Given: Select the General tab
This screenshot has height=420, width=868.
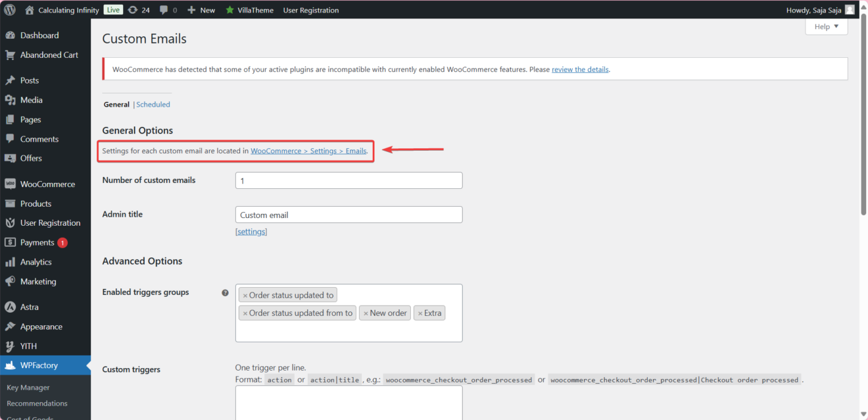Looking at the screenshot, I should pyautogui.click(x=116, y=104).
